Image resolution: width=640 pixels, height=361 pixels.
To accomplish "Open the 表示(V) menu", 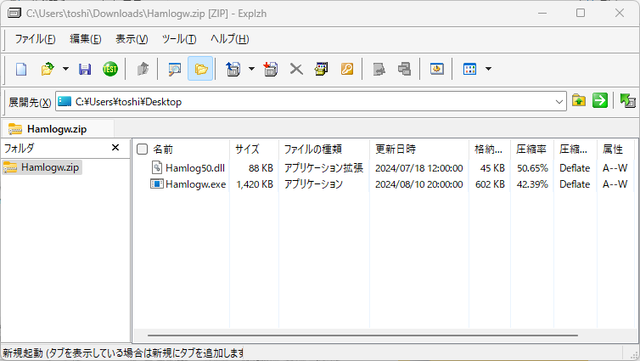I will click(x=131, y=39).
